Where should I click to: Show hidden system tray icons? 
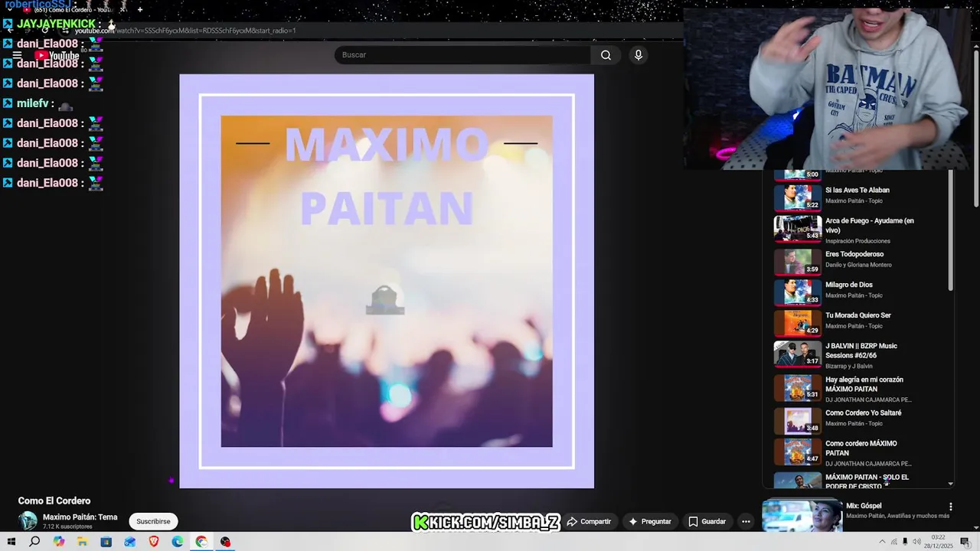click(x=882, y=542)
